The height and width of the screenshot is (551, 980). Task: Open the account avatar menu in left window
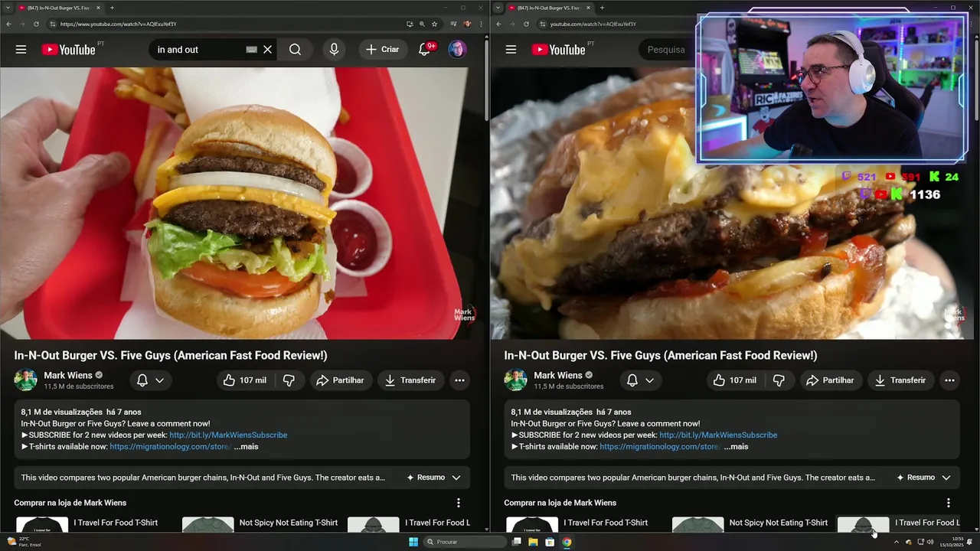pos(457,49)
